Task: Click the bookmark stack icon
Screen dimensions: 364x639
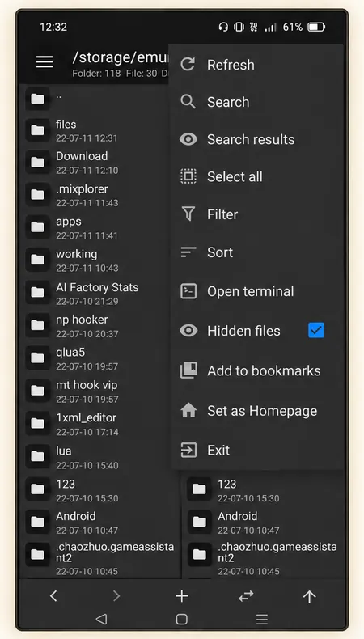Action: point(188,370)
